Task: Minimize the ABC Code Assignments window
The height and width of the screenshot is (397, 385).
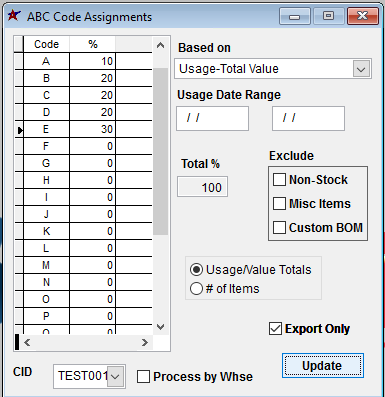Action: click(x=295, y=16)
